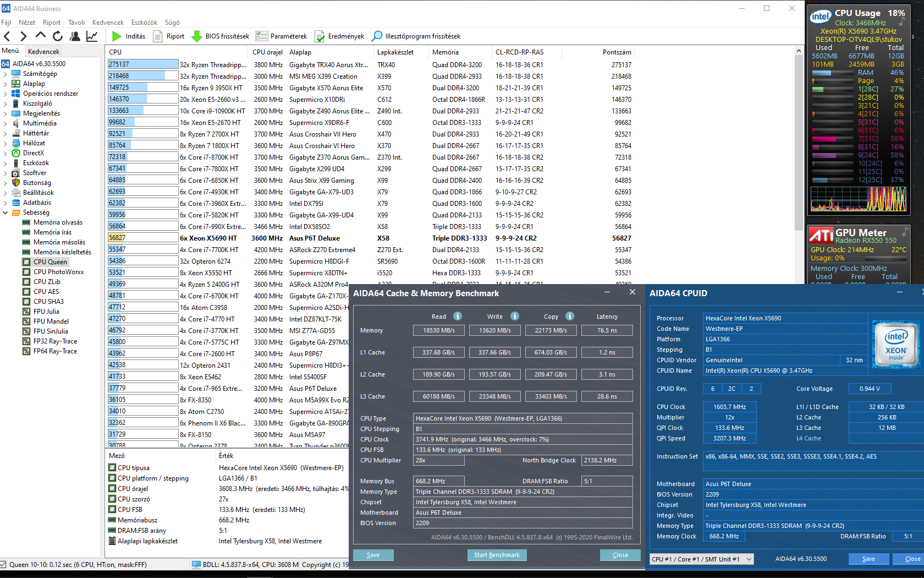Click info icon next to Write column
Viewport: 924px width, 578px height.
tap(515, 316)
